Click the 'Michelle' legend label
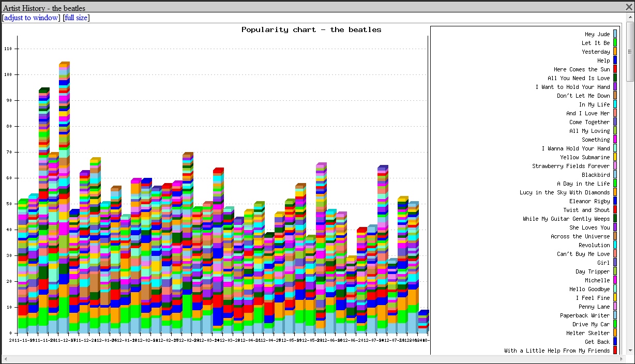The image size is (635, 364). 597,281
